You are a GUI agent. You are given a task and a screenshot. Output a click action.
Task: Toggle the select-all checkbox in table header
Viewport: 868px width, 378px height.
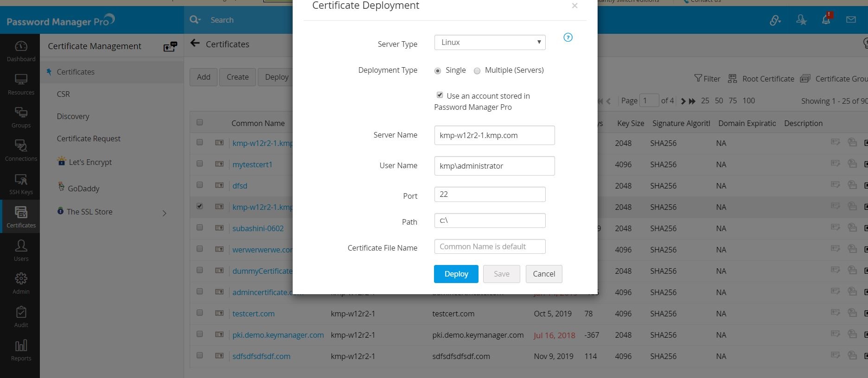(x=200, y=122)
